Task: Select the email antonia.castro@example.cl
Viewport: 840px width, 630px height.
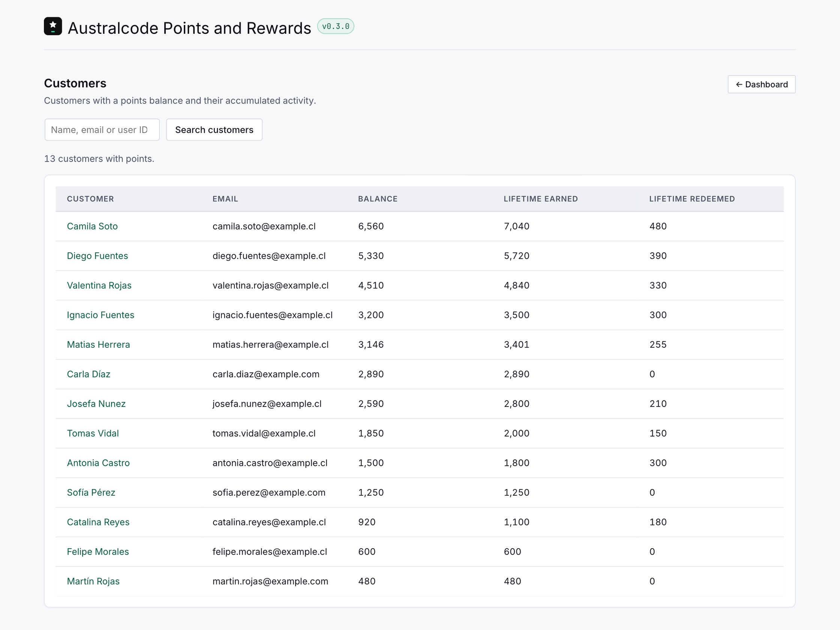Action: 270,463
